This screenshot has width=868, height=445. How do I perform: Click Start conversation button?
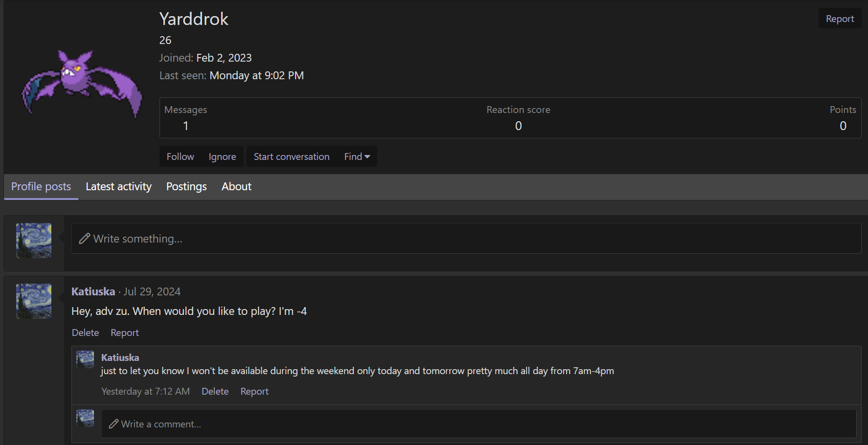point(291,156)
